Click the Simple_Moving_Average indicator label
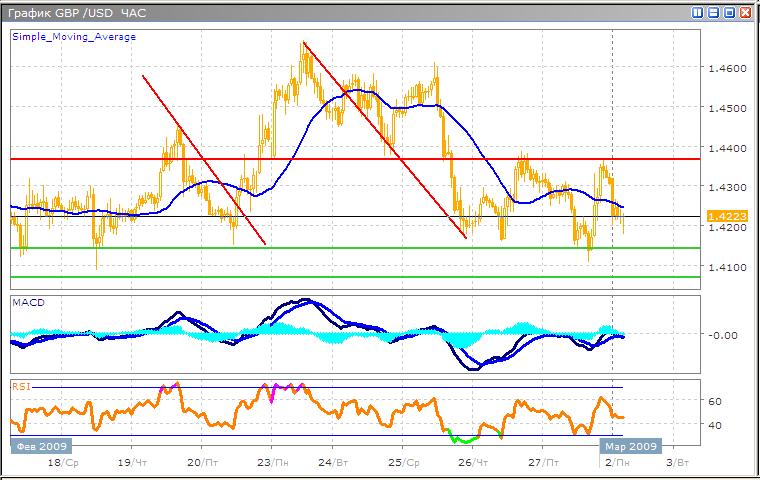This screenshot has width=760, height=480. click(x=74, y=37)
